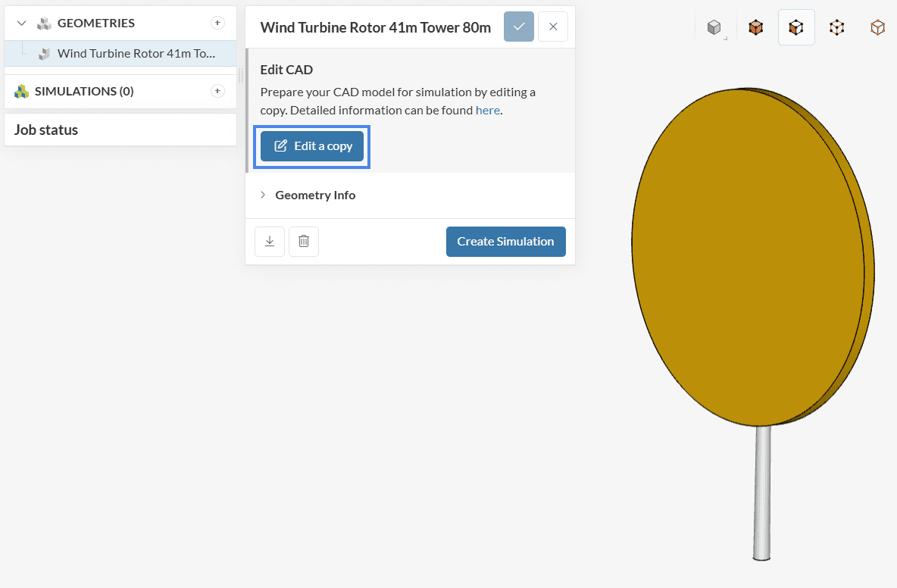Click the Create Simulation button
The width and height of the screenshot is (897, 588).
[x=505, y=242]
